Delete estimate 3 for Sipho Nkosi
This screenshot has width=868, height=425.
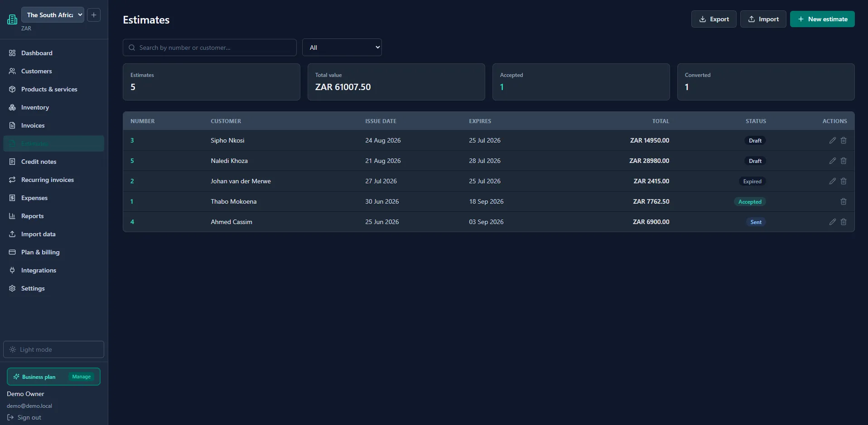pos(844,140)
